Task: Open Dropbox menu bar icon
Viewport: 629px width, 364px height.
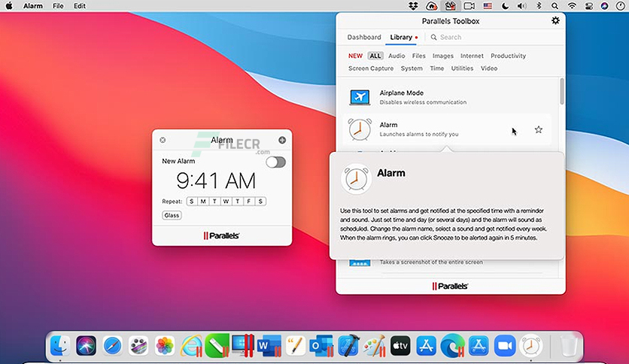Action: point(413,5)
